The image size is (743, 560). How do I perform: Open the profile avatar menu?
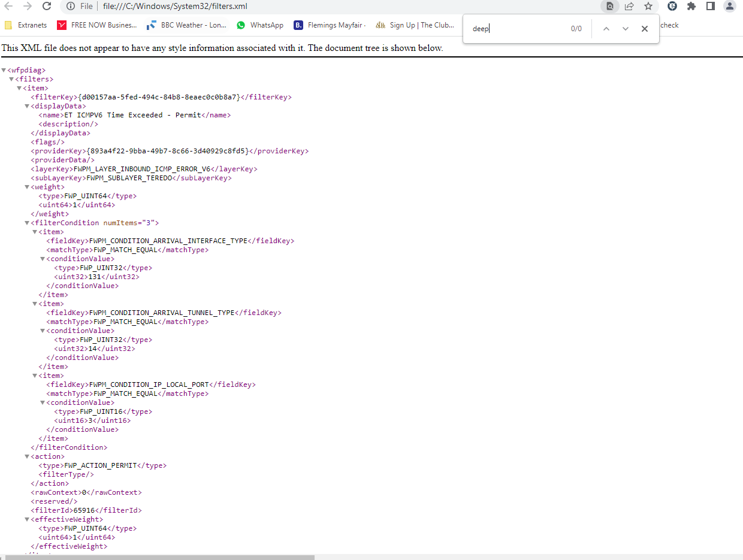point(729,7)
